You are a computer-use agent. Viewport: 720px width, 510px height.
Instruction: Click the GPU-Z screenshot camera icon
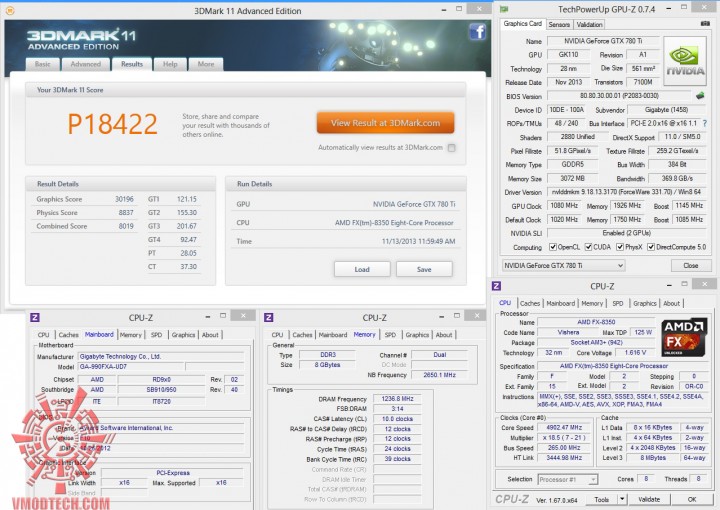pyautogui.click(x=705, y=23)
